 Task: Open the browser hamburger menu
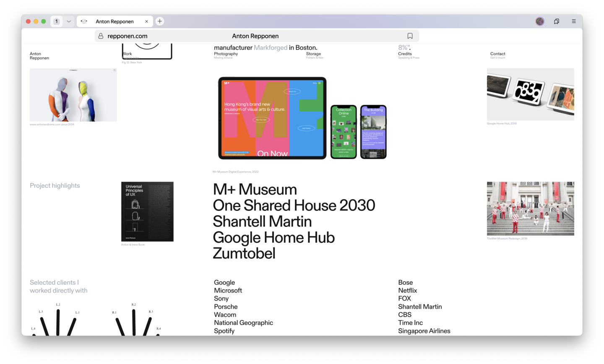click(574, 21)
